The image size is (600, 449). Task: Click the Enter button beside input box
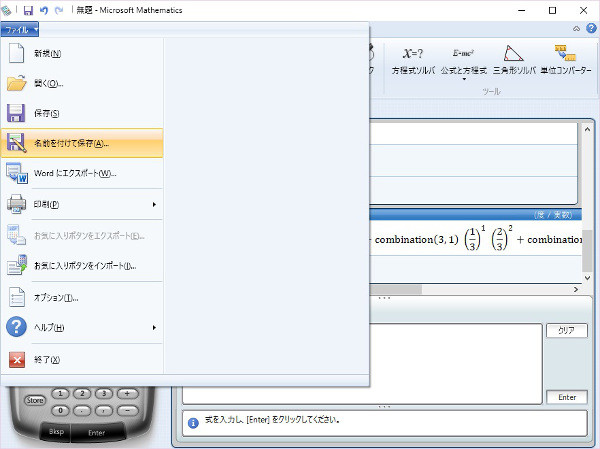(567, 397)
